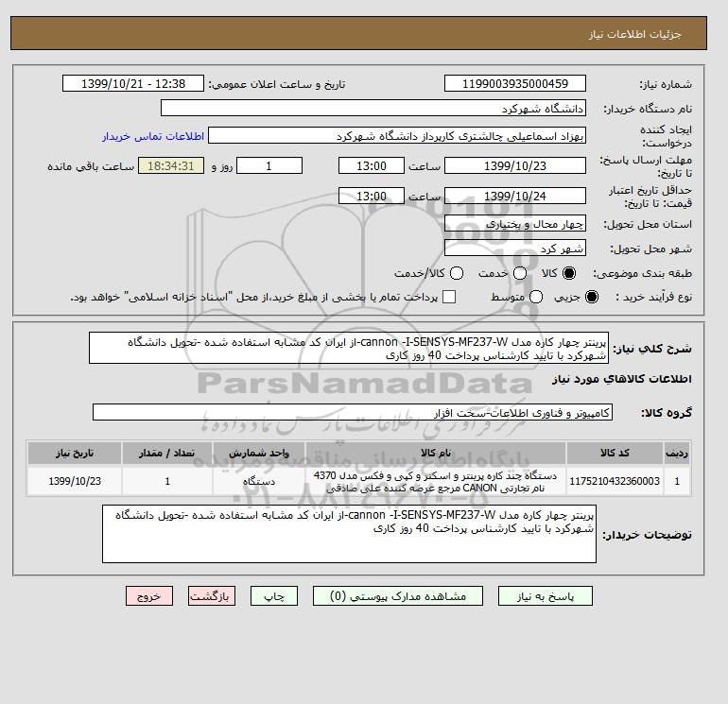The image size is (728, 704).
Task: Click the چاپ print button
Action: pyautogui.click(x=274, y=596)
